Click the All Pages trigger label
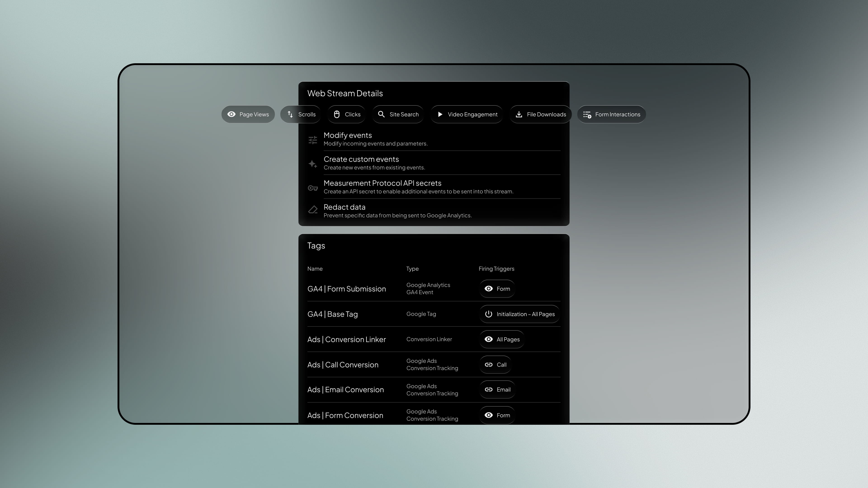 (508, 340)
